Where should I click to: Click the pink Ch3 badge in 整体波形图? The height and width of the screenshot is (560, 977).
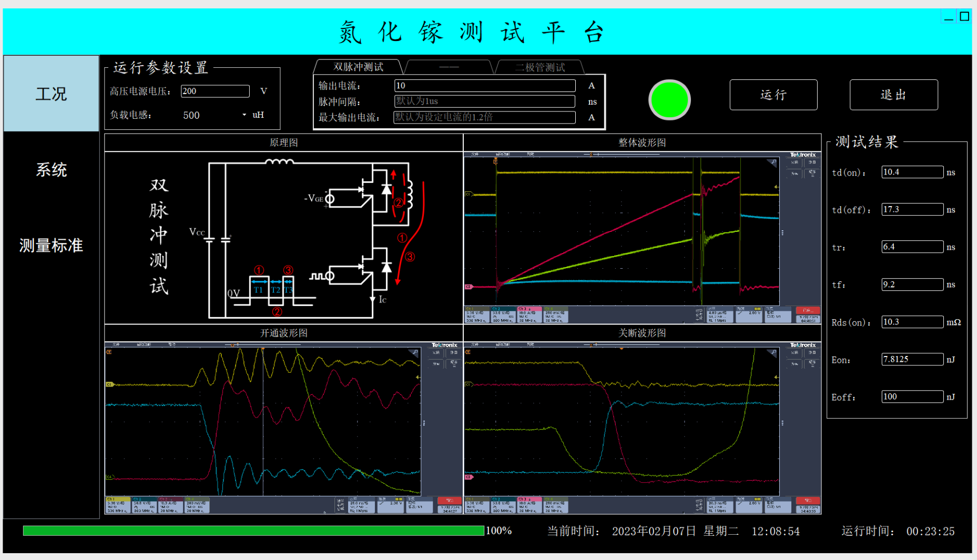point(530,315)
